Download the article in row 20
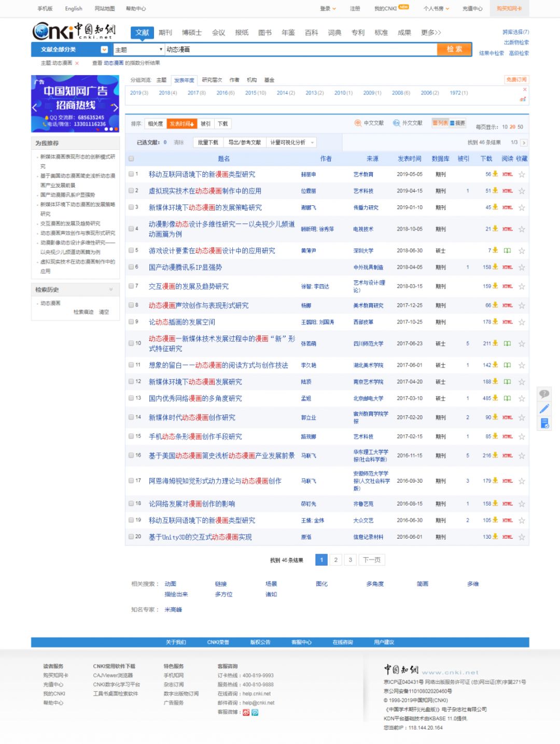 (x=495, y=537)
